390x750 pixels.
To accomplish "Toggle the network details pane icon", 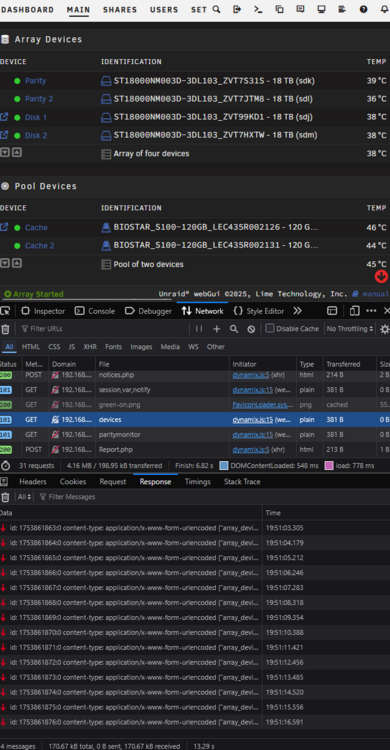I will (x=4, y=482).
